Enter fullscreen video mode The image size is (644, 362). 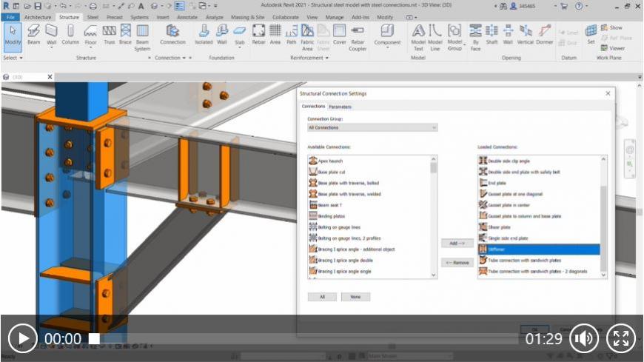pyautogui.click(x=620, y=338)
